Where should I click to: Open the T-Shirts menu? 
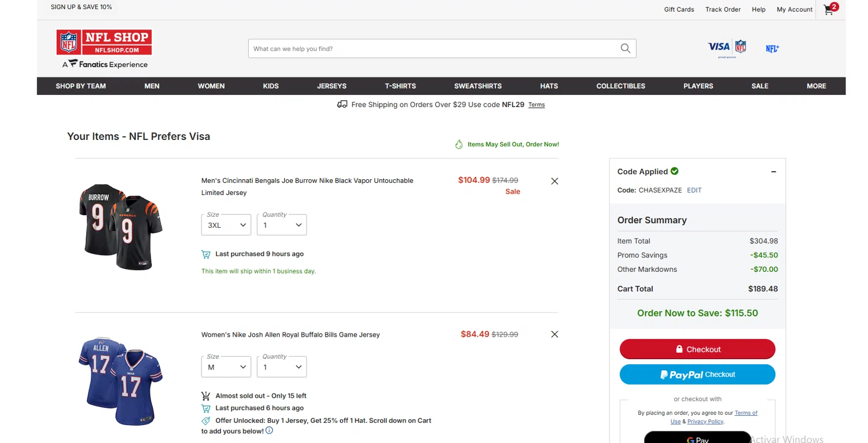(400, 86)
